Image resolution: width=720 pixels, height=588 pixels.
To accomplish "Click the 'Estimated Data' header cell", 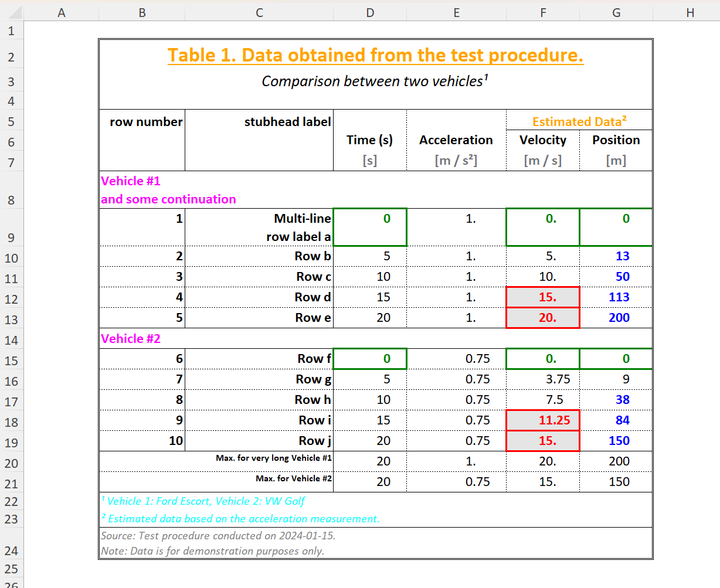I will click(579, 121).
